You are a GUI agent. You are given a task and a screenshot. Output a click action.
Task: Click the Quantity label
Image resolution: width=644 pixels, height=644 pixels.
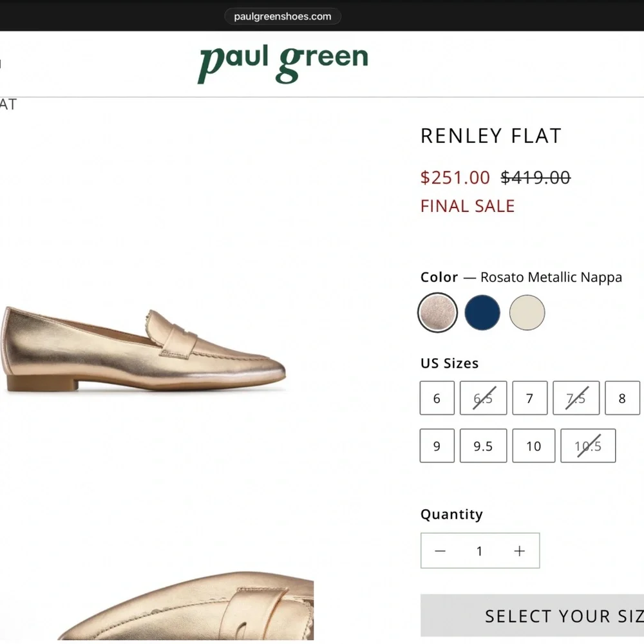coord(452,514)
